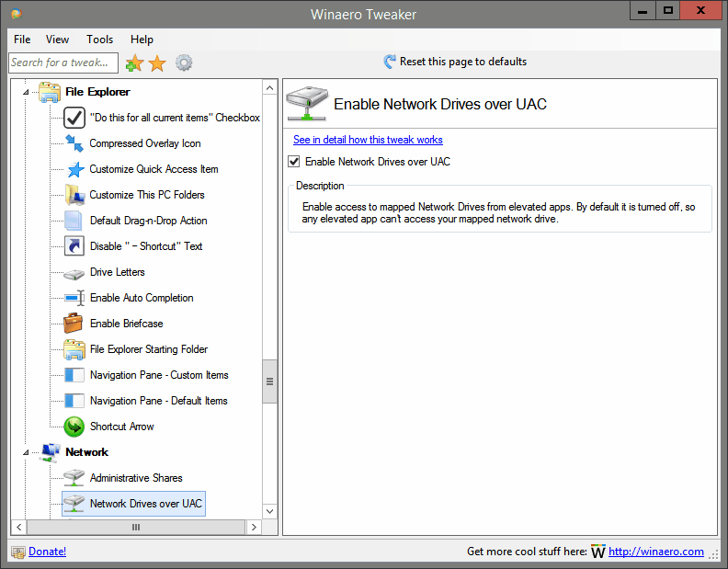Click the network drive icon for Administrative Shares
This screenshot has width=728, height=569.
(74, 477)
